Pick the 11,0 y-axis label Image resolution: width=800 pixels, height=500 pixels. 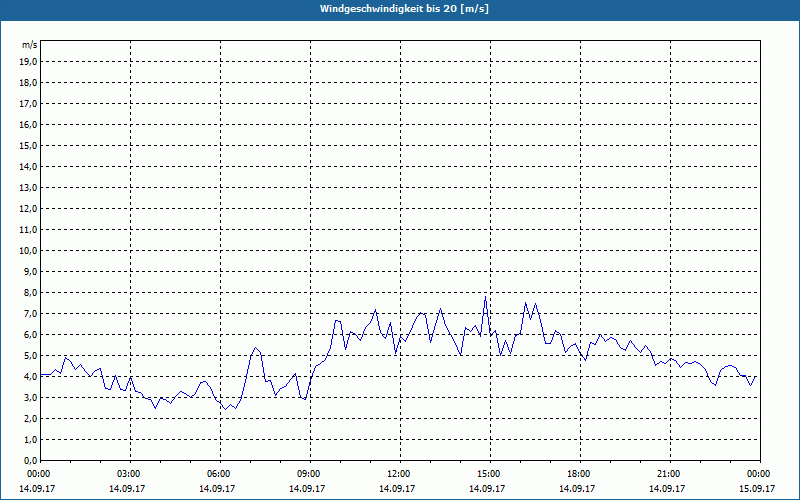click(x=28, y=230)
